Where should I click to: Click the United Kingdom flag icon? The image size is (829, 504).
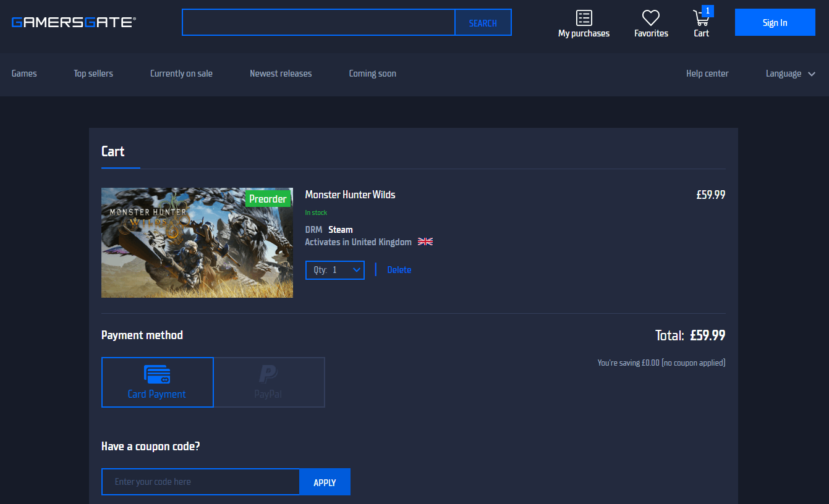coord(425,242)
